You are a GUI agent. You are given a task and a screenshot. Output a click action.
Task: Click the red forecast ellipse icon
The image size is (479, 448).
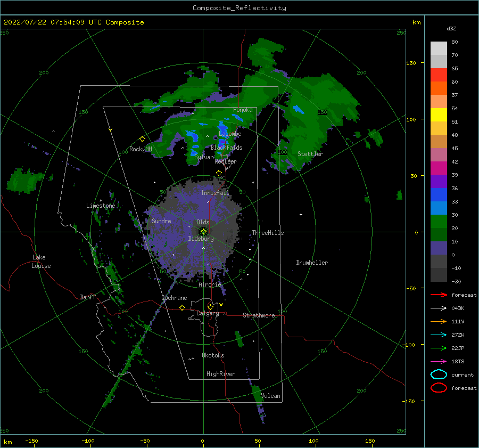(x=439, y=388)
